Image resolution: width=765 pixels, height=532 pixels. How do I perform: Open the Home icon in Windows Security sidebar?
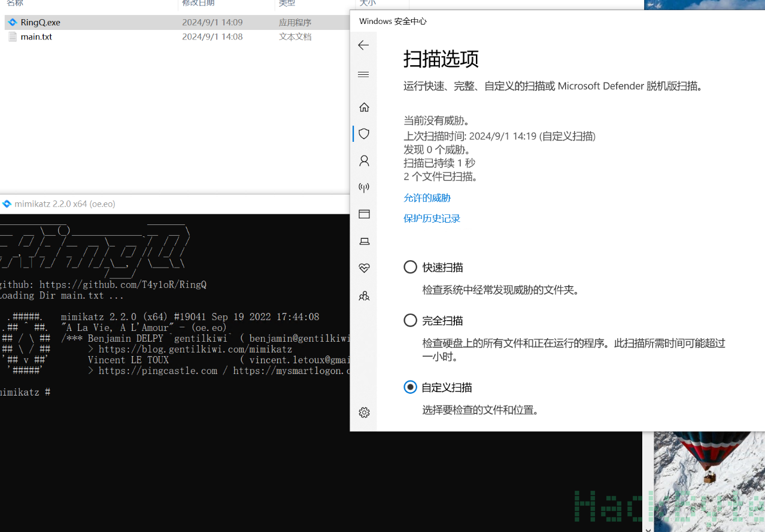(364, 107)
